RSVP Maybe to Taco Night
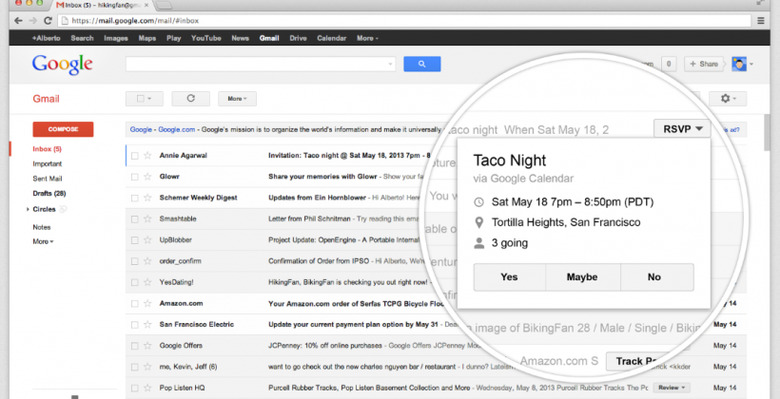 (x=583, y=277)
